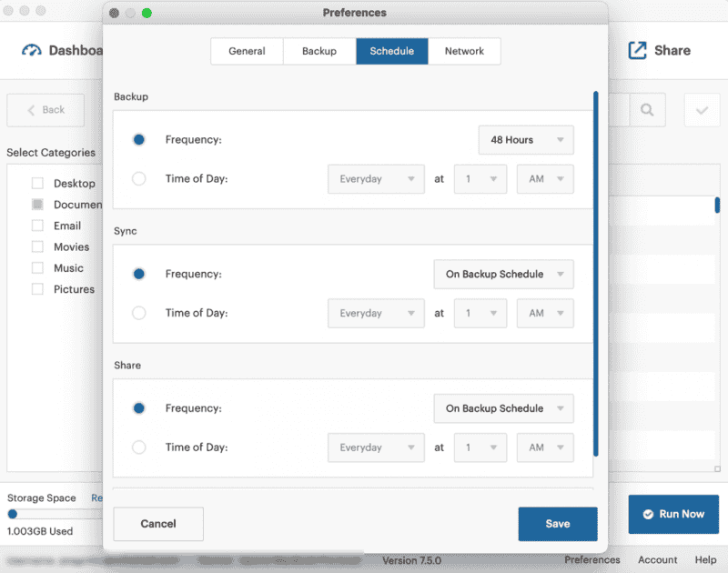Select Share Time of Day radio button
The width and height of the screenshot is (728, 573).
click(x=138, y=447)
